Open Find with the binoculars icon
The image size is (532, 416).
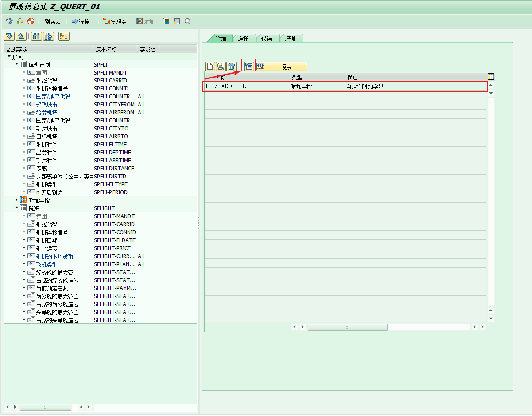[37, 36]
